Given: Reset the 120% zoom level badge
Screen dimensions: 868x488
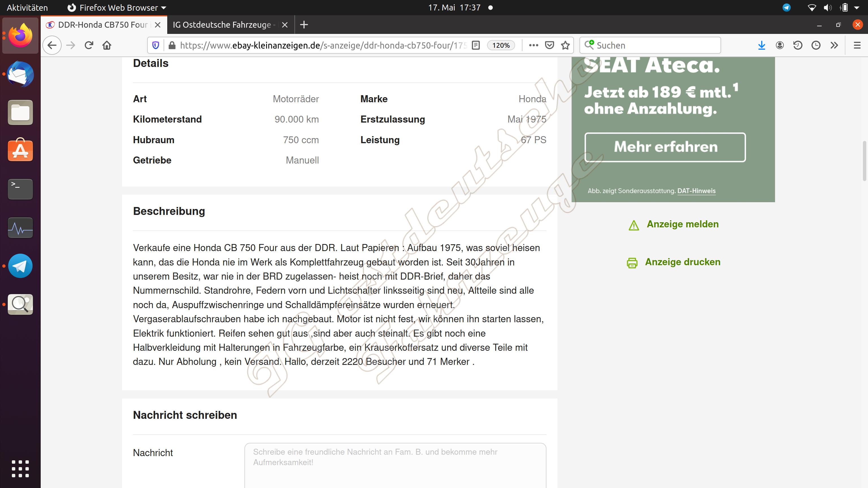Looking at the screenshot, I should pos(501,45).
